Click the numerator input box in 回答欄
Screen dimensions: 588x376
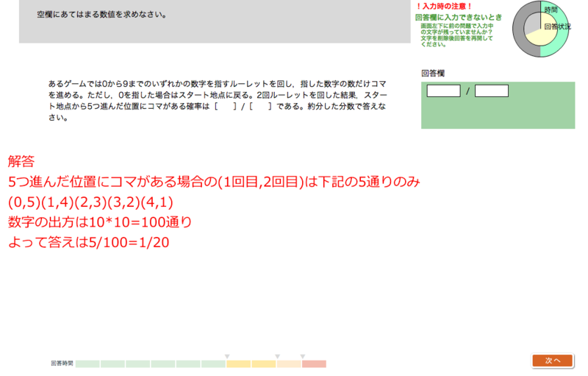[443, 91]
